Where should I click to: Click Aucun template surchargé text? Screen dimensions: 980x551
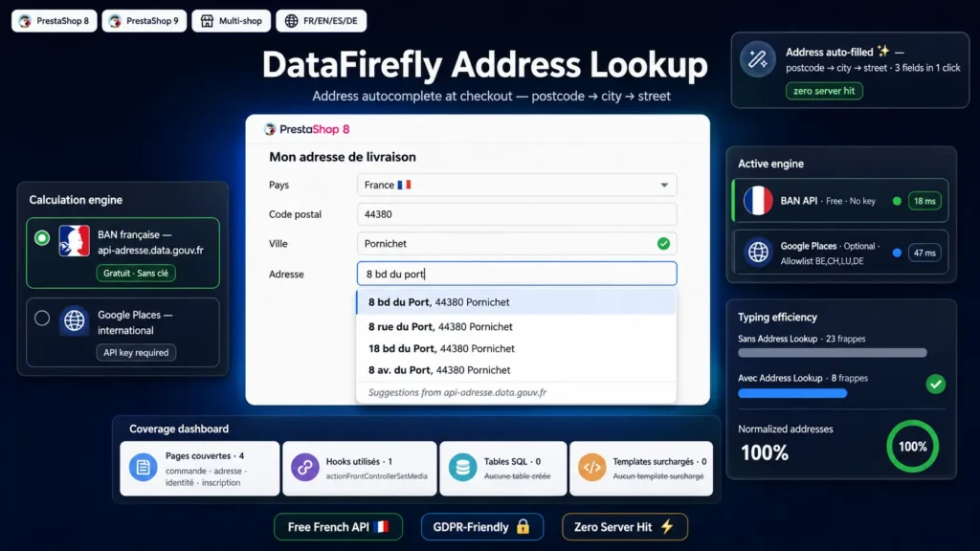click(x=658, y=476)
